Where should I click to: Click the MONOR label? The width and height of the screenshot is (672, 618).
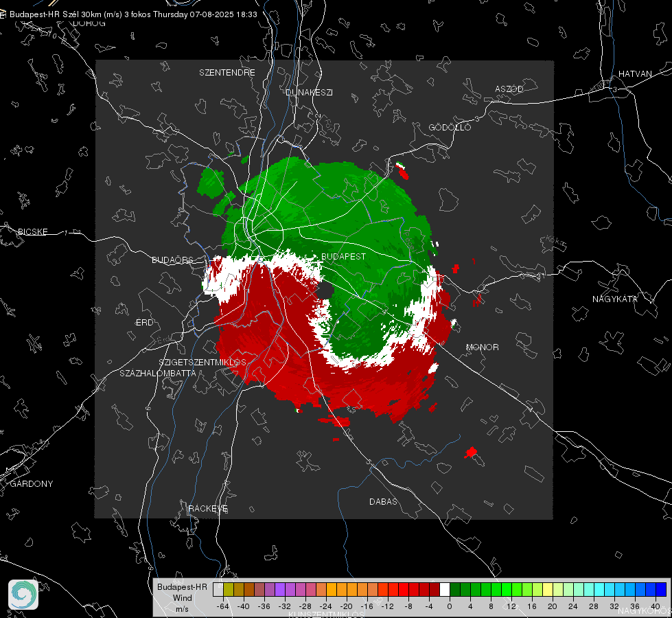tap(482, 347)
